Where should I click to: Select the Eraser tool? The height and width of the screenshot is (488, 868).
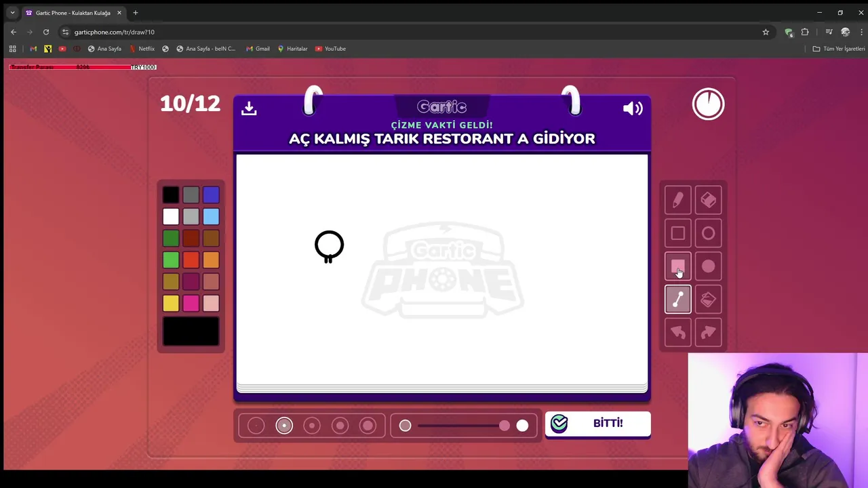click(x=708, y=200)
